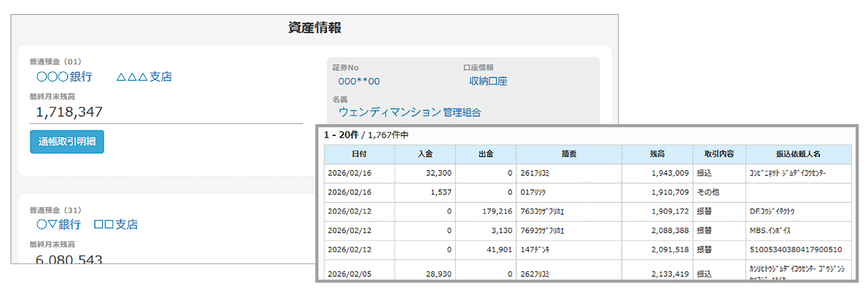Click the 日付 column header
The width and height of the screenshot is (868, 294).
click(359, 154)
